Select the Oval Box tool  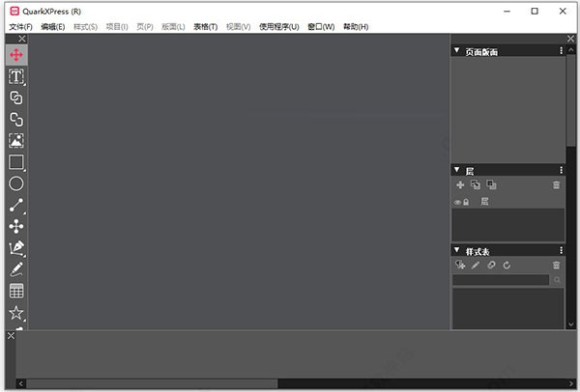point(16,183)
